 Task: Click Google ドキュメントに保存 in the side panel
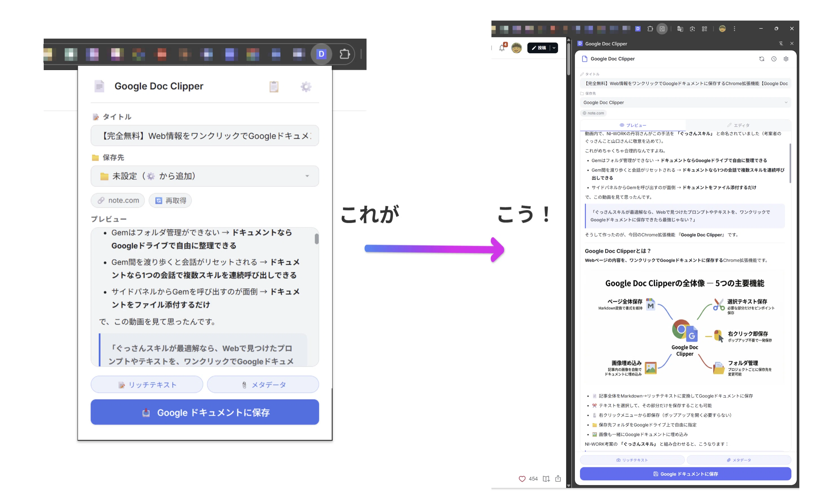click(685, 474)
